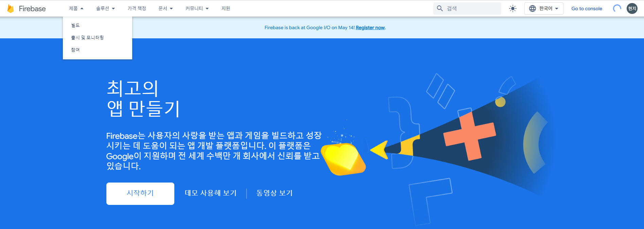Toggle the light/dark theme sun icon
This screenshot has width=644, height=229.
pyautogui.click(x=513, y=8)
